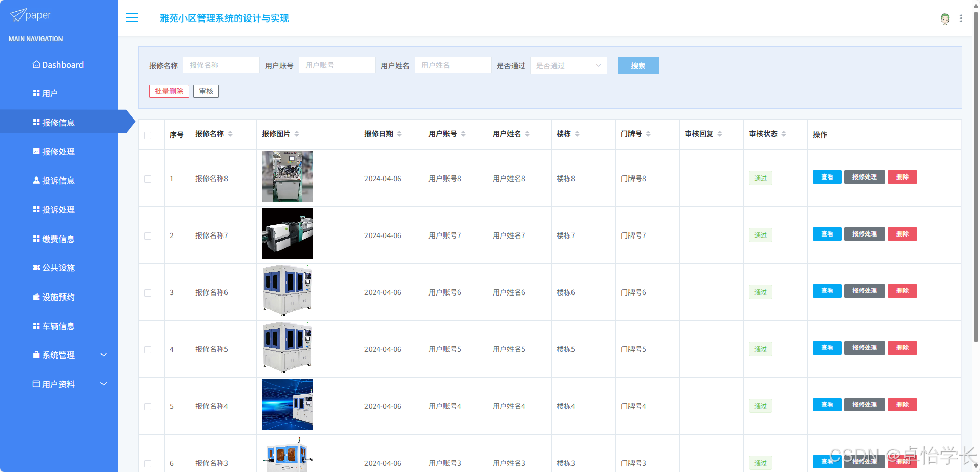Click 查看 for 报修名称8 row
The image size is (980, 472).
click(x=827, y=177)
